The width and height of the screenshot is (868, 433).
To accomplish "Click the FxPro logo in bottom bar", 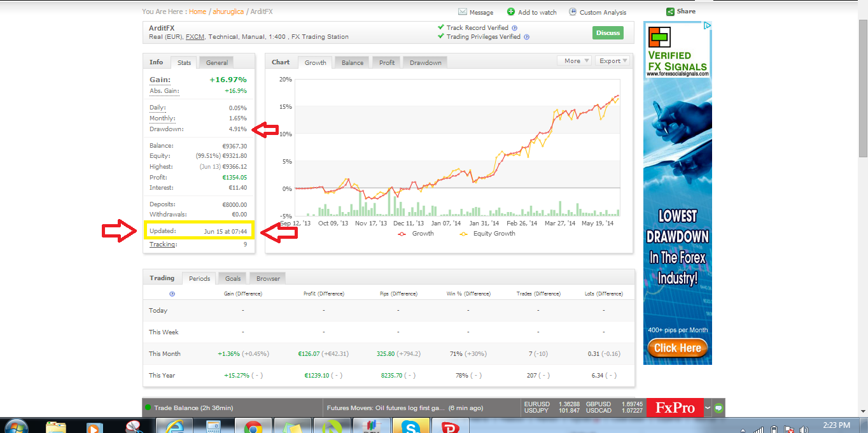I will (x=675, y=408).
